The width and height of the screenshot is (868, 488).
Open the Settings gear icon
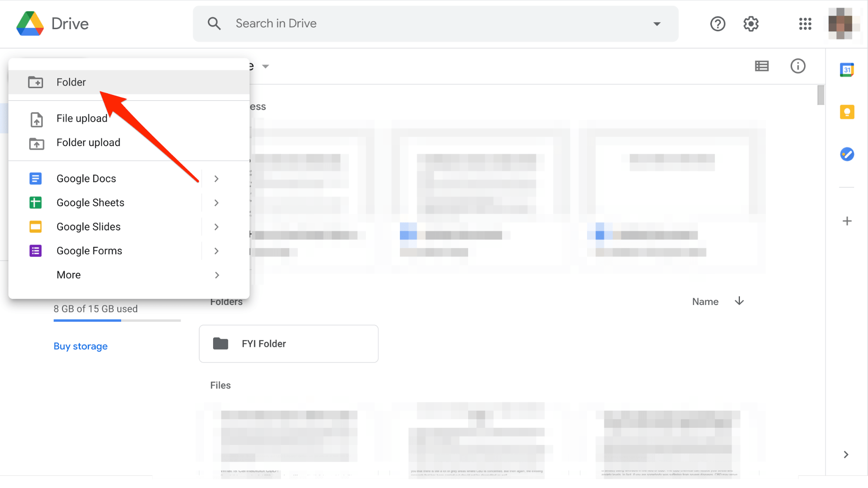click(x=751, y=24)
